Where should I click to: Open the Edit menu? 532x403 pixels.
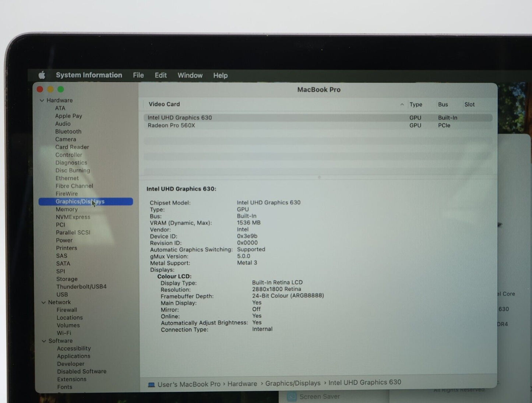(x=161, y=75)
